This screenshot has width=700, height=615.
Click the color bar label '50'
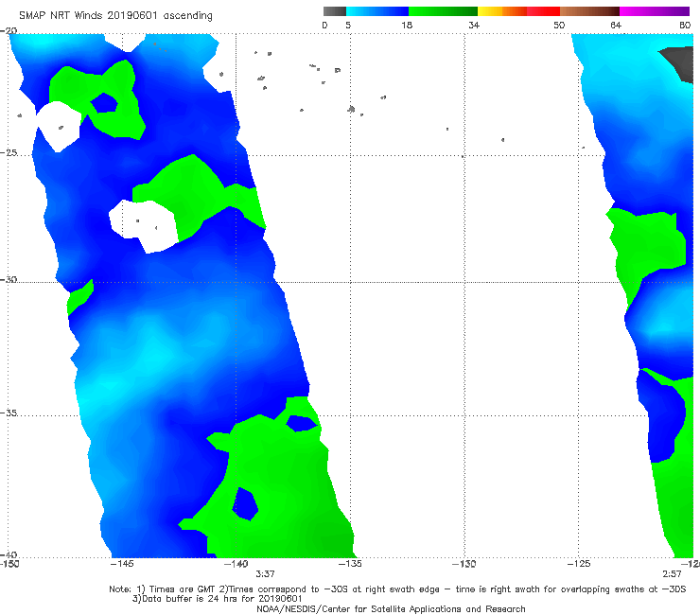point(559,25)
